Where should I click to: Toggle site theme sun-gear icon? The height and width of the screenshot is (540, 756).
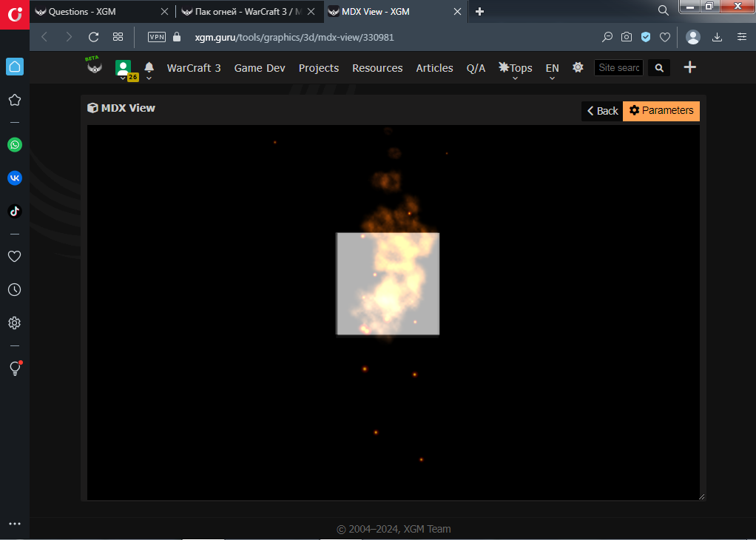click(x=578, y=67)
